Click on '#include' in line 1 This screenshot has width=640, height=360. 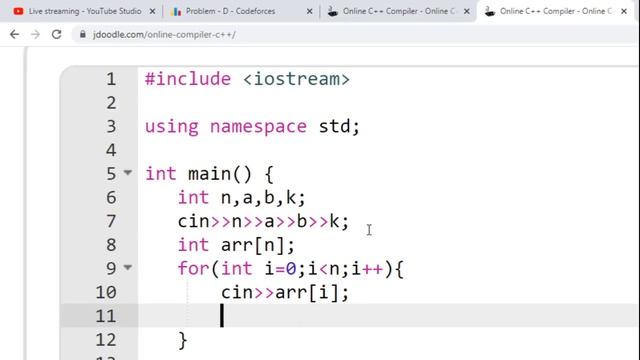(188, 79)
